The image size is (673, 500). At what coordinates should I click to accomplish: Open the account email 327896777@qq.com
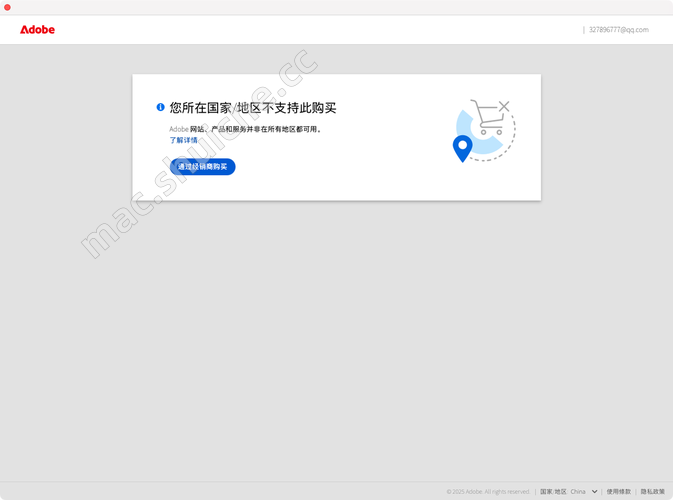pos(618,30)
